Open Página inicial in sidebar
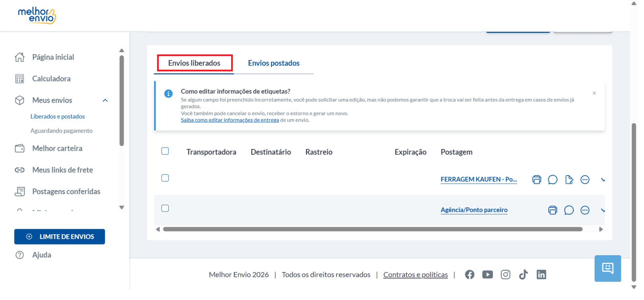Image resolution: width=644 pixels, height=300 pixels. click(53, 57)
